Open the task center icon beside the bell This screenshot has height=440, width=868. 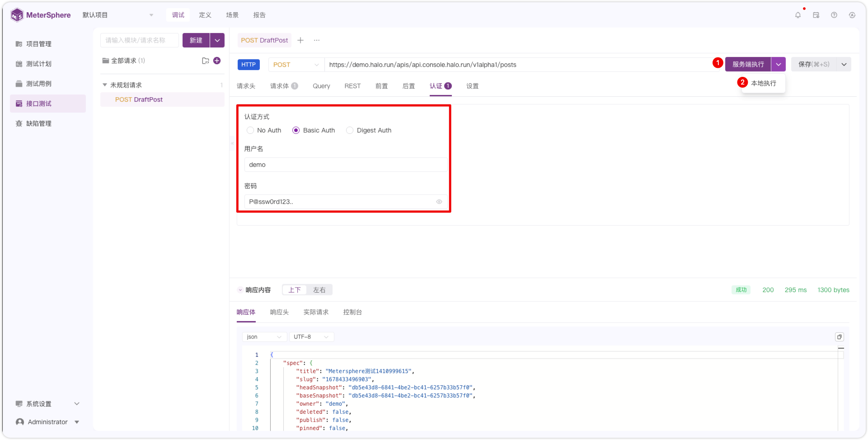(x=816, y=15)
